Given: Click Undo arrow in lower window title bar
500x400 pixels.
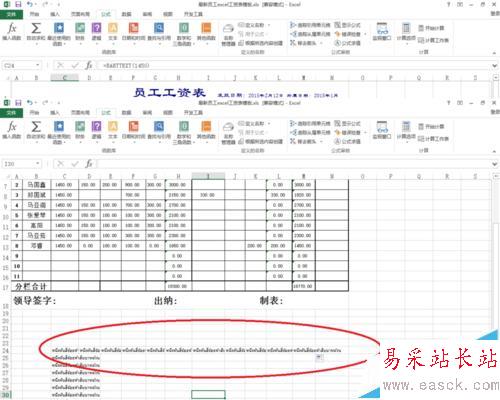Looking at the screenshot, I should click(x=30, y=103).
